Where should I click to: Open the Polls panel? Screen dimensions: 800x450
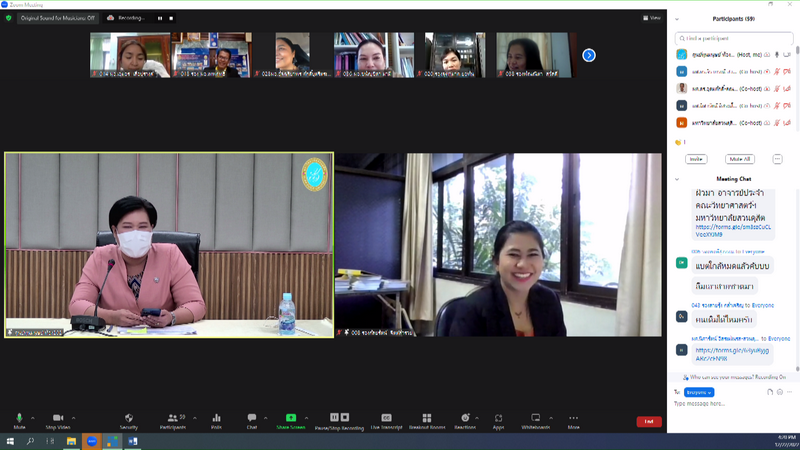[216, 418]
